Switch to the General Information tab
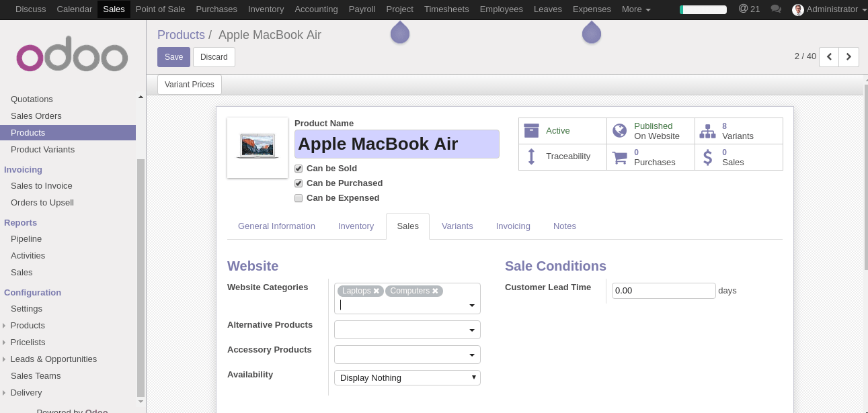This screenshot has height=413, width=868. (x=276, y=226)
